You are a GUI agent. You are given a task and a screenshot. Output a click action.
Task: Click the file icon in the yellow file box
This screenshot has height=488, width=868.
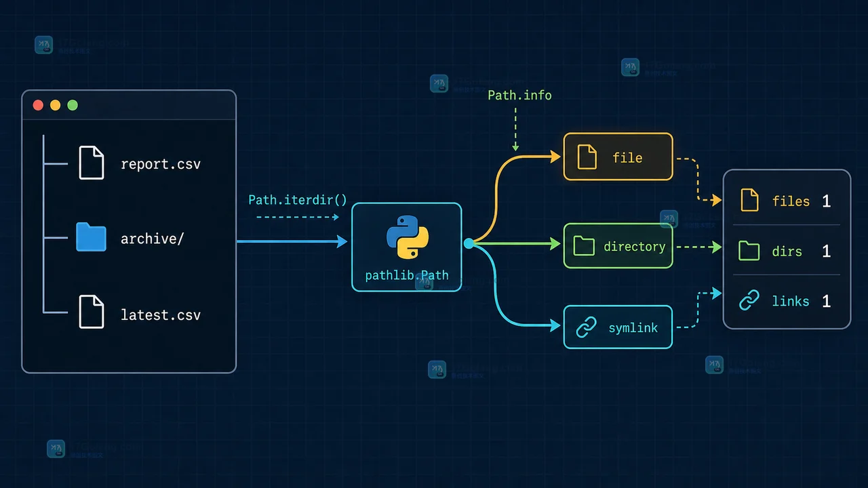click(x=587, y=157)
